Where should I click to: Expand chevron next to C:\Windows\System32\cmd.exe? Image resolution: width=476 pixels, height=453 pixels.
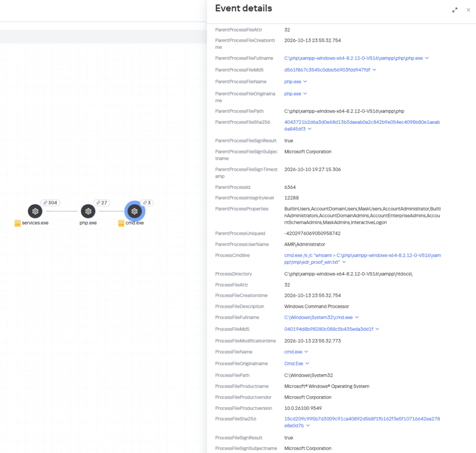[x=357, y=317]
